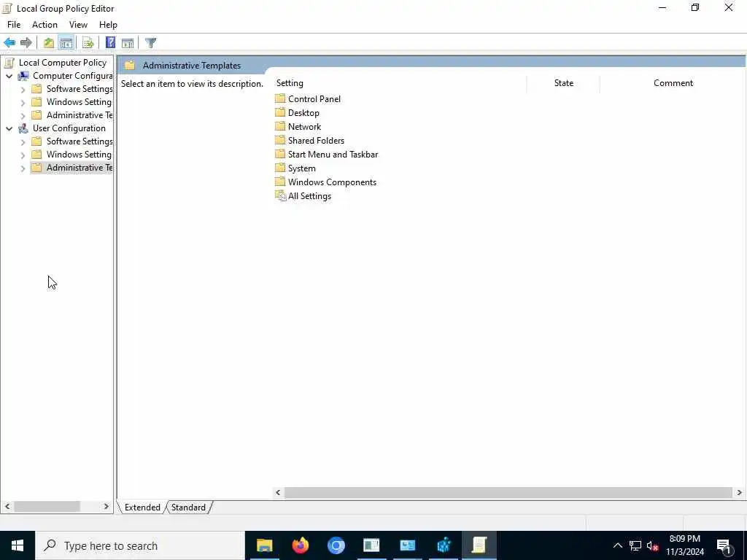Click the tree pane scroll right arrow
This screenshot has height=560, width=747.
[107, 507]
